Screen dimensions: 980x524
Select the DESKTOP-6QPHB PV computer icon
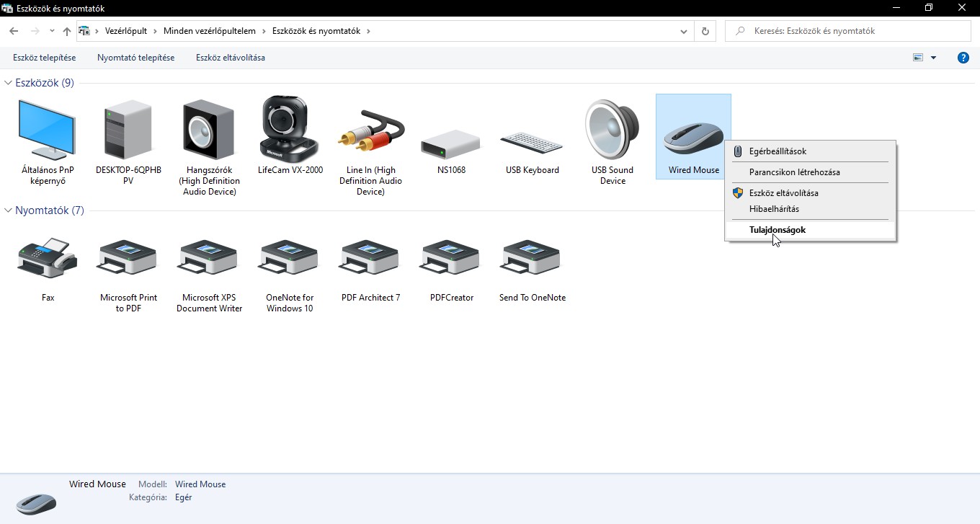pos(128,130)
